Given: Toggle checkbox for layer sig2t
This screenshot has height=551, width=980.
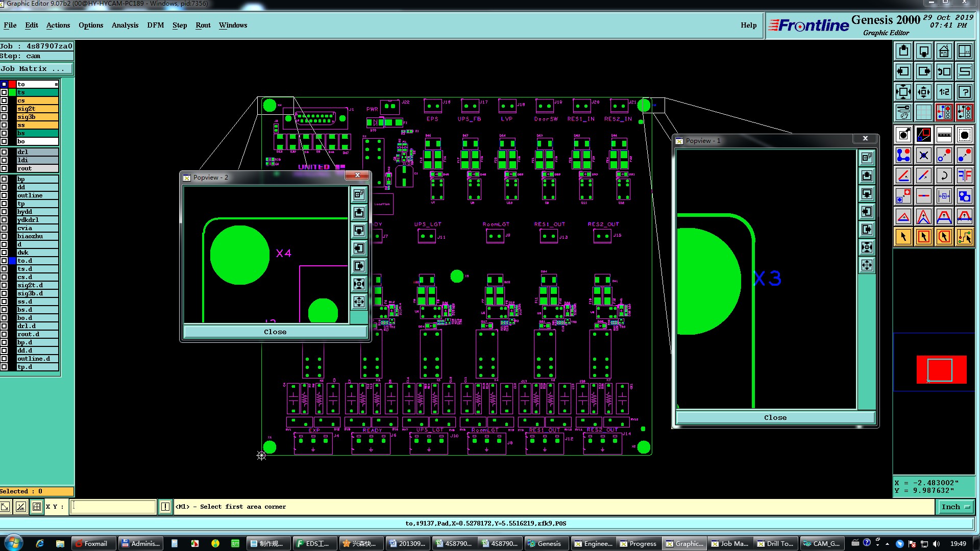Looking at the screenshot, I should (x=4, y=109).
